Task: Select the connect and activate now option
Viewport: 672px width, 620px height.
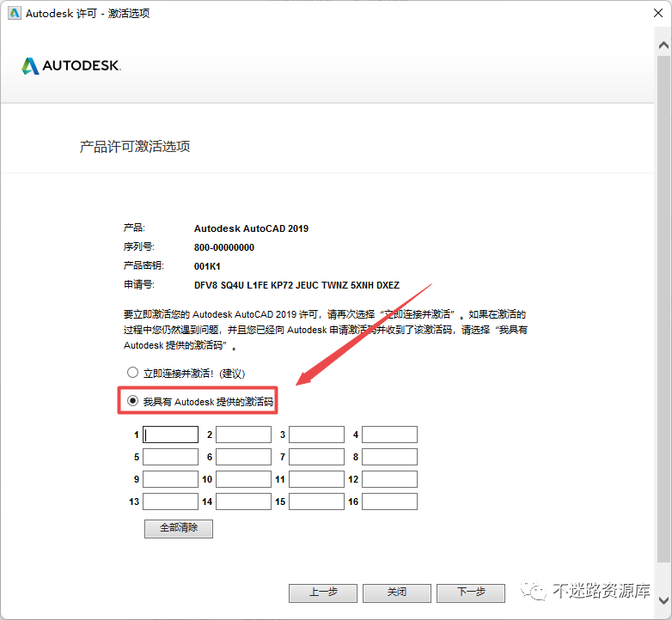Action: 132,373
